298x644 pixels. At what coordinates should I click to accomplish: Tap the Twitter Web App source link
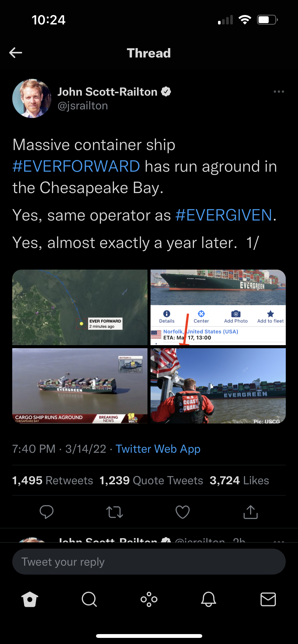(158, 449)
